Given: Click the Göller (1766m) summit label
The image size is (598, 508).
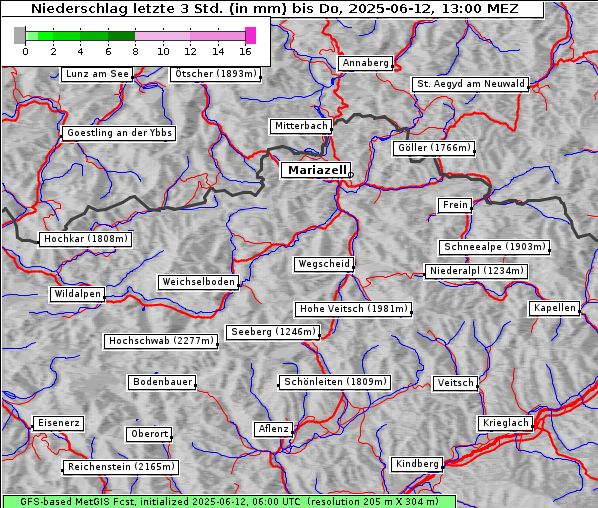Looking at the screenshot, I should tap(434, 148).
